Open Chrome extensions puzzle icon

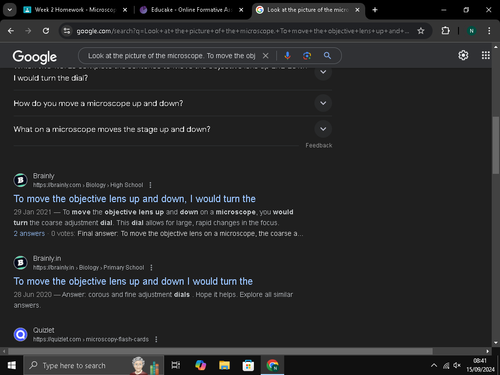445,31
